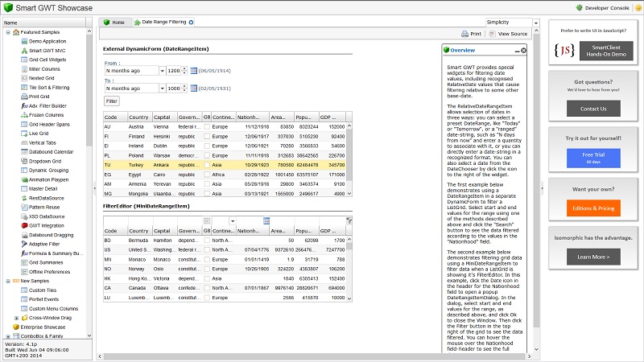
Task: Open View Source for this sample
Action: point(508,34)
